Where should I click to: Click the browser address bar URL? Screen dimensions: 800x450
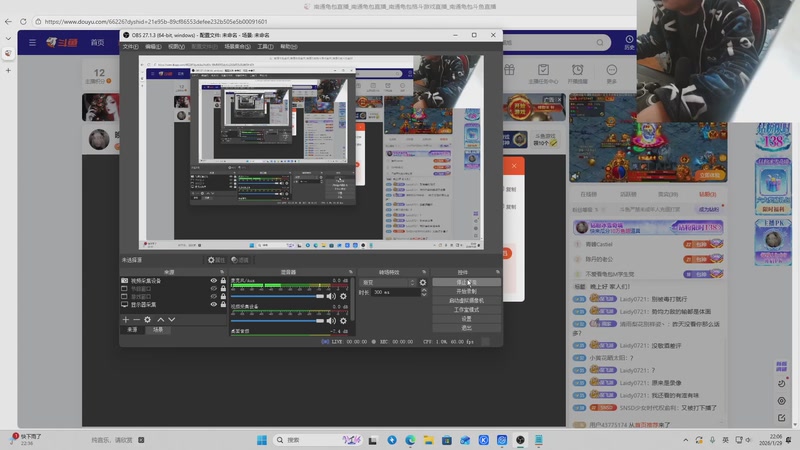click(156, 21)
